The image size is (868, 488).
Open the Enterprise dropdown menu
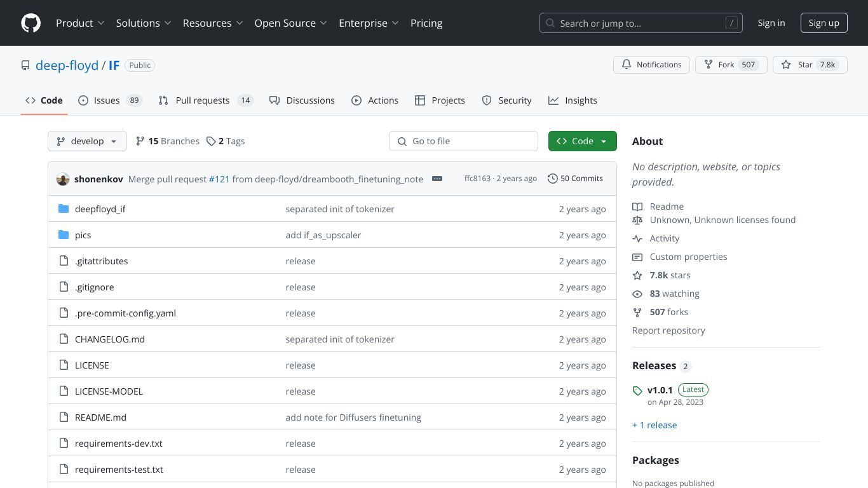tap(369, 23)
